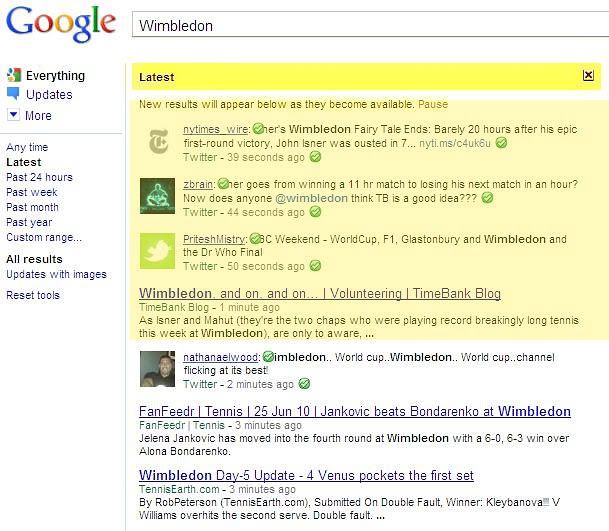Click green check icon after 44 seconds ago
Image resolution: width=609 pixels, height=531 pixels.
coord(315,212)
